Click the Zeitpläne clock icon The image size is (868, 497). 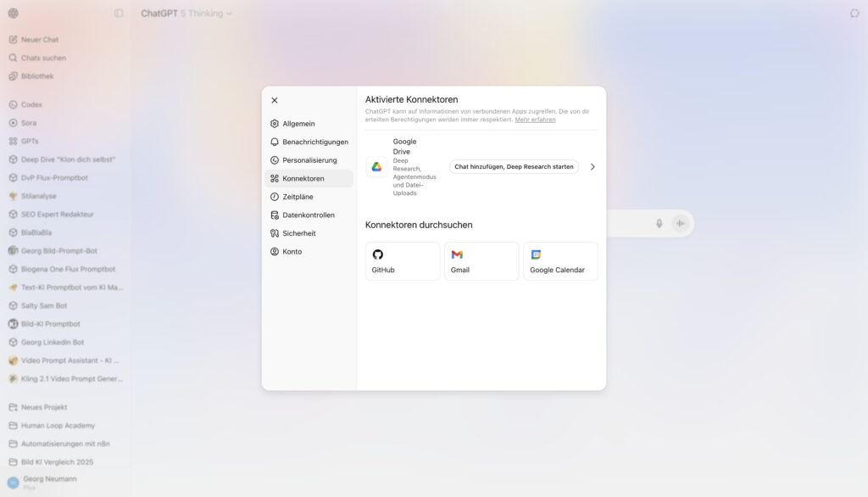275,197
